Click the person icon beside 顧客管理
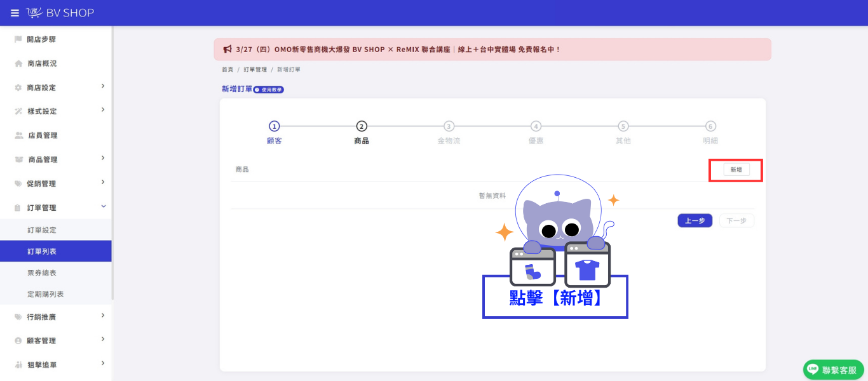Image resolution: width=868 pixels, height=381 pixels. coord(18,341)
